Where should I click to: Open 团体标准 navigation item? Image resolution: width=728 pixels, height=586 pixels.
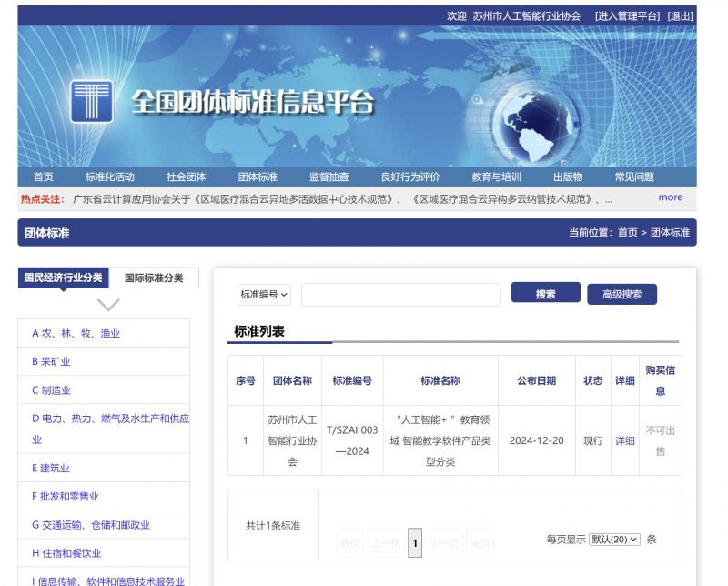pyautogui.click(x=258, y=177)
